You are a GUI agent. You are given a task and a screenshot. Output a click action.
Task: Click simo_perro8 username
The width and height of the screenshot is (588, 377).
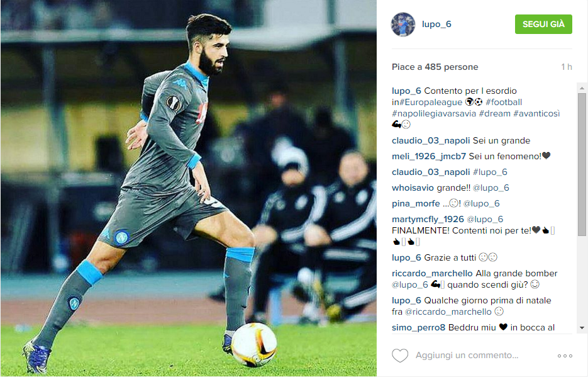pyautogui.click(x=418, y=327)
